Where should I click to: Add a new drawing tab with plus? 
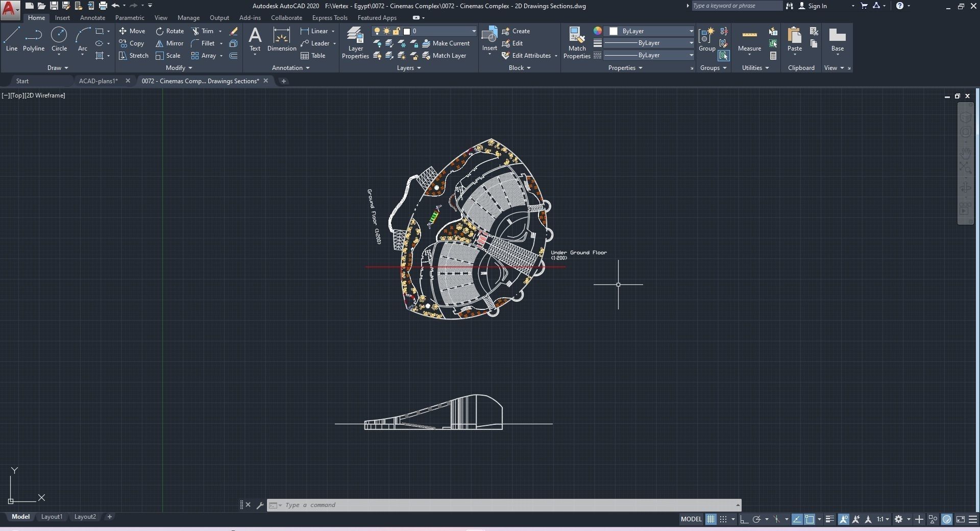click(x=284, y=81)
